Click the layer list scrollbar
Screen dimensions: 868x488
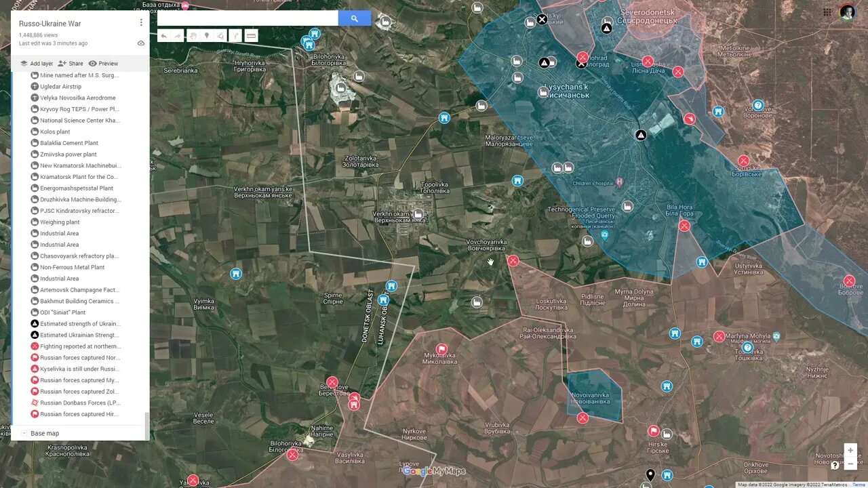click(147, 426)
